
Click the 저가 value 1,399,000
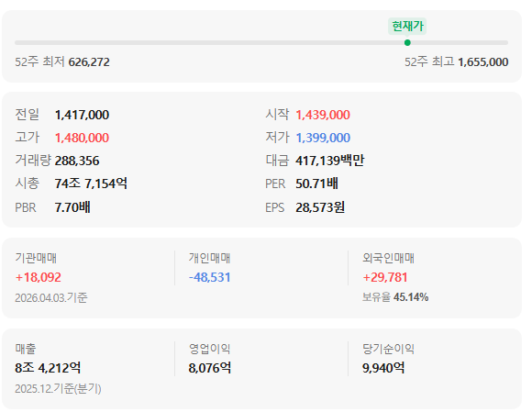pos(323,138)
